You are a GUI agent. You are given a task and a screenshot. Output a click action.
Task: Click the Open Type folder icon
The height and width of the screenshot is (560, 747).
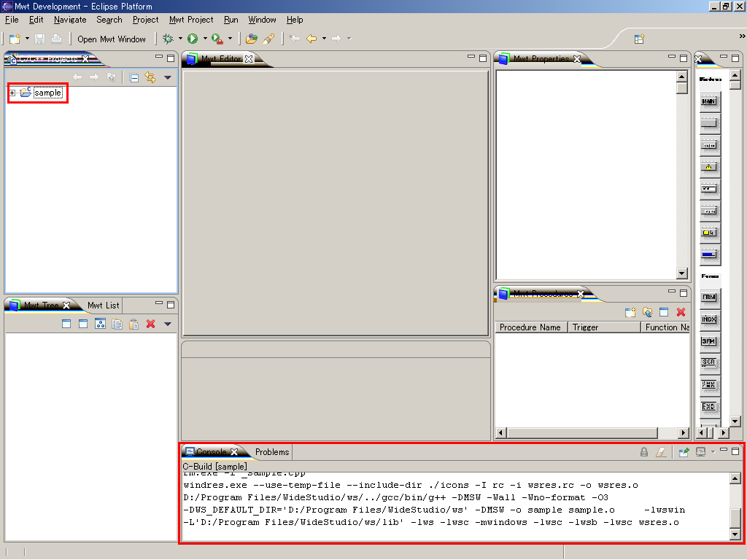click(x=252, y=39)
